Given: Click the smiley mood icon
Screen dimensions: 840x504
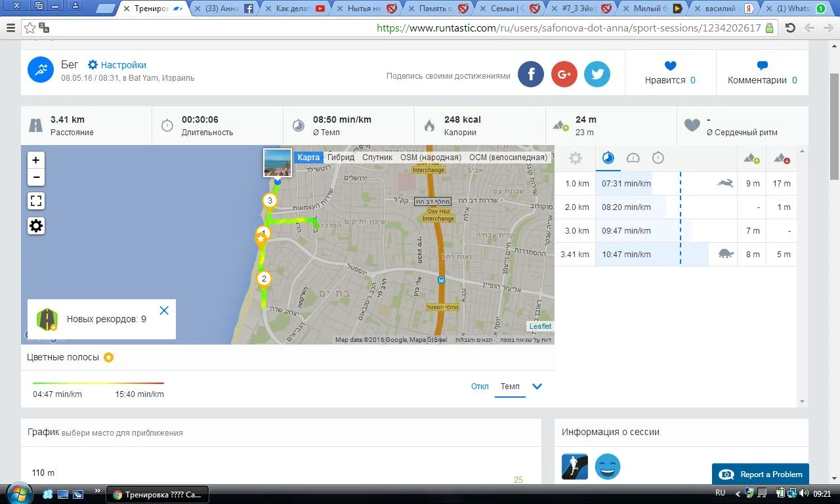Looking at the screenshot, I should (608, 467).
